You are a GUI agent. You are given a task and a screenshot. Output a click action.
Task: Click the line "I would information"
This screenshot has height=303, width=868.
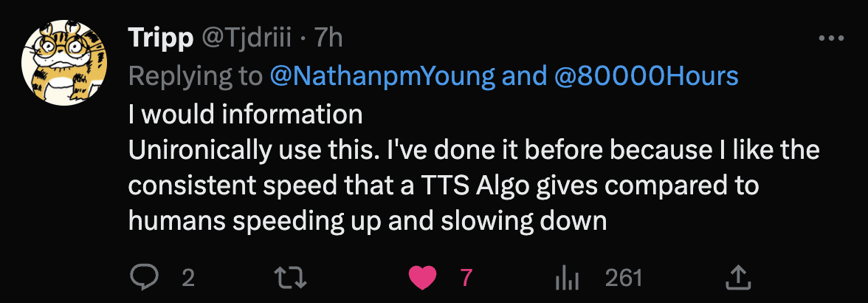tap(245, 114)
